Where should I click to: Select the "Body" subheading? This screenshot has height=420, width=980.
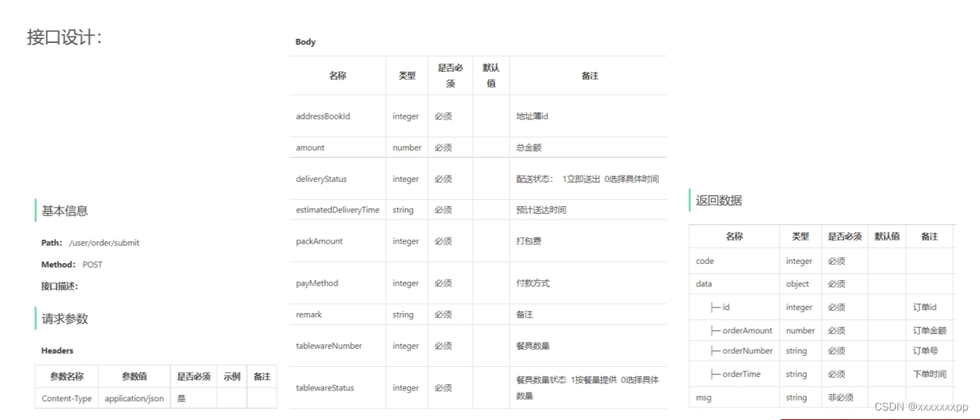click(305, 42)
